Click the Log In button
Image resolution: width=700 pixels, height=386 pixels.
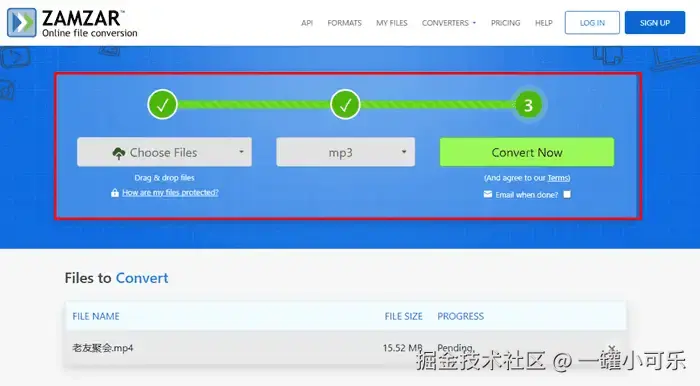[592, 23]
